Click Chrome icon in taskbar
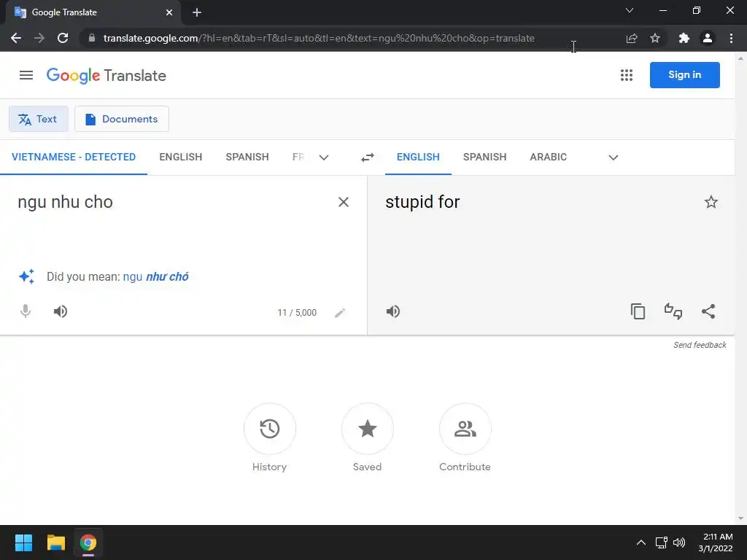This screenshot has width=747, height=560. coord(88,542)
